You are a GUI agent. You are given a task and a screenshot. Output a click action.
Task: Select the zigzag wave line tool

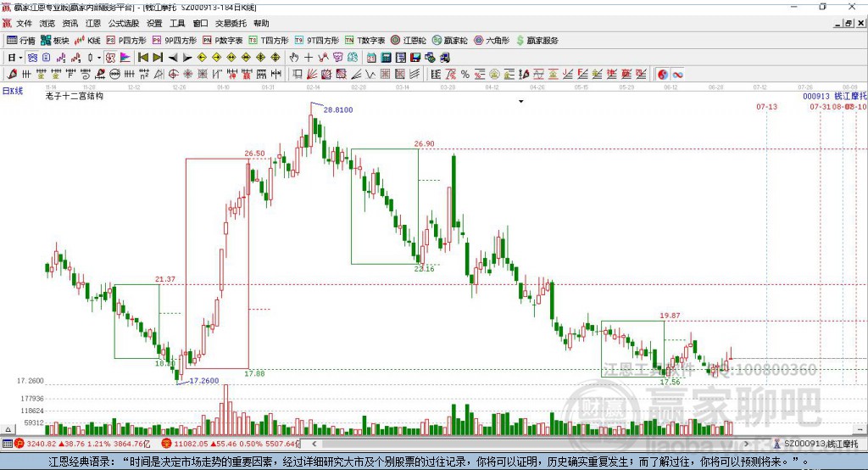[x=370, y=75]
